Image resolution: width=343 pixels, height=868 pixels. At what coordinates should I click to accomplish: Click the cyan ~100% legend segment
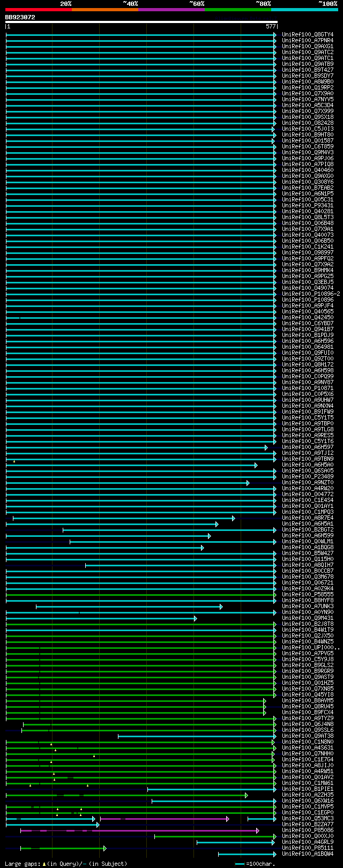pos(304,10)
